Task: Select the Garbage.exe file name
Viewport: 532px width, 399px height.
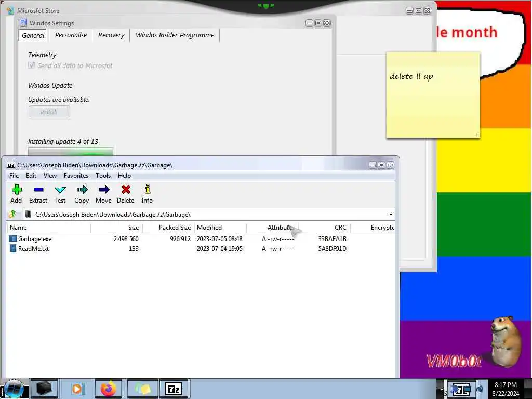Action: pyautogui.click(x=35, y=239)
